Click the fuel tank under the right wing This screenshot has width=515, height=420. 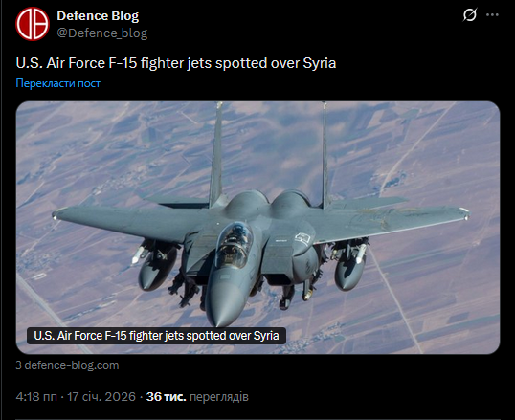[x=348, y=271]
